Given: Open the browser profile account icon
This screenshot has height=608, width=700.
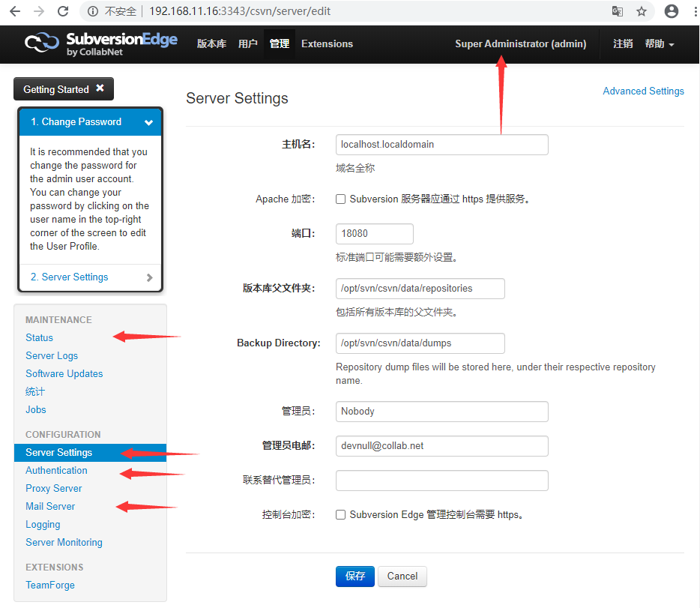Looking at the screenshot, I should pos(671,11).
